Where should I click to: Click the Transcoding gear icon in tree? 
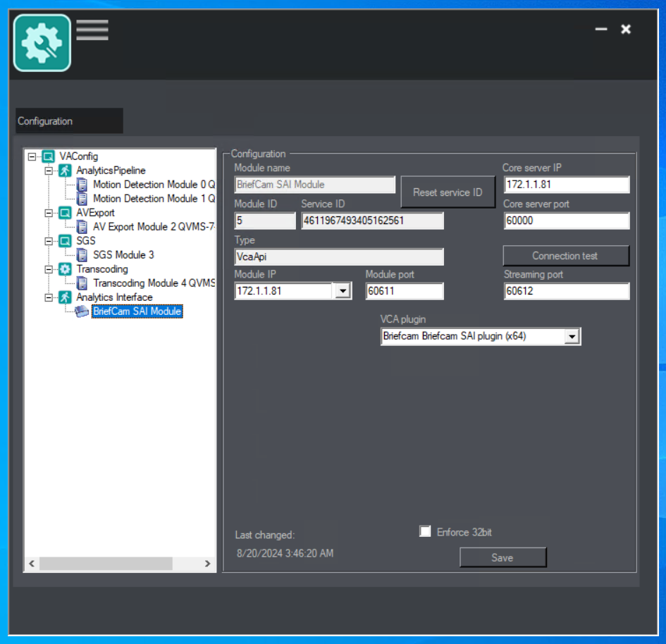coord(65,269)
